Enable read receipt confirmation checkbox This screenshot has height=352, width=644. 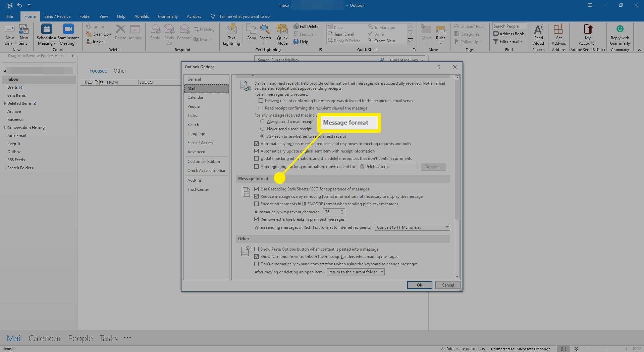[261, 108]
